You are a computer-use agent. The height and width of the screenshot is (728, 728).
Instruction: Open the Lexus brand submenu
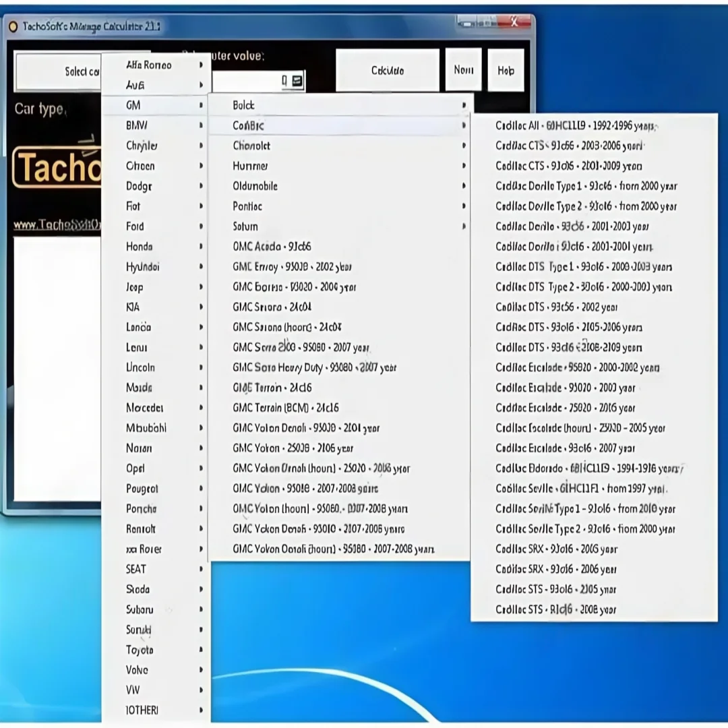pyautogui.click(x=156, y=347)
